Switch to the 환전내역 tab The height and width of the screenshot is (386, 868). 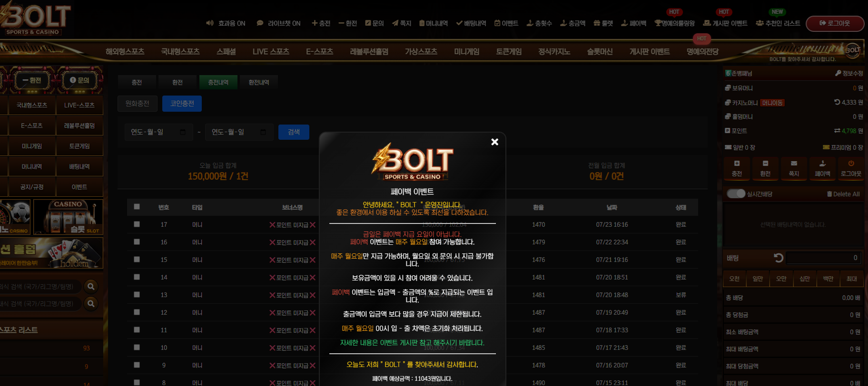(x=259, y=82)
